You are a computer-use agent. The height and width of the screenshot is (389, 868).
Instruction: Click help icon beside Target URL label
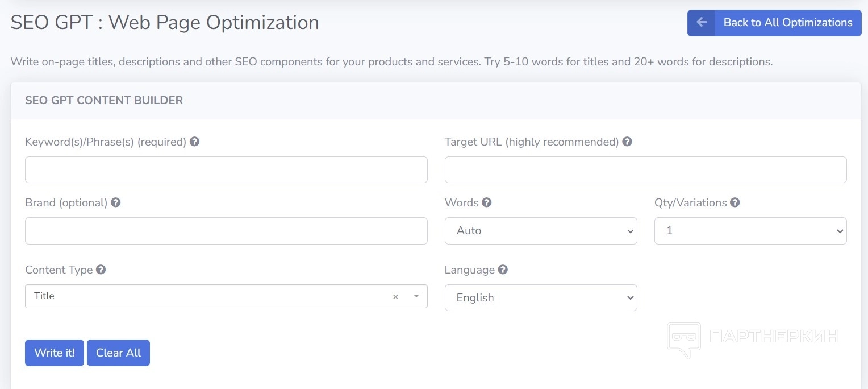627,142
